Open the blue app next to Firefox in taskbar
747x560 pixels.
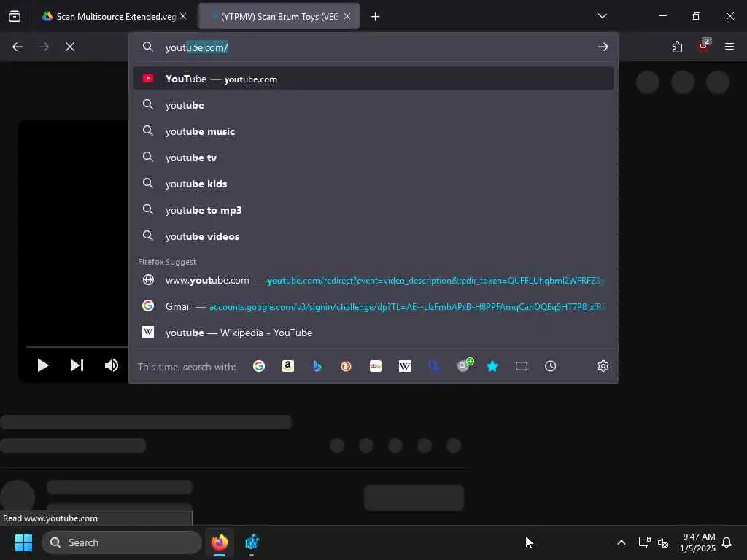coord(252,542)
